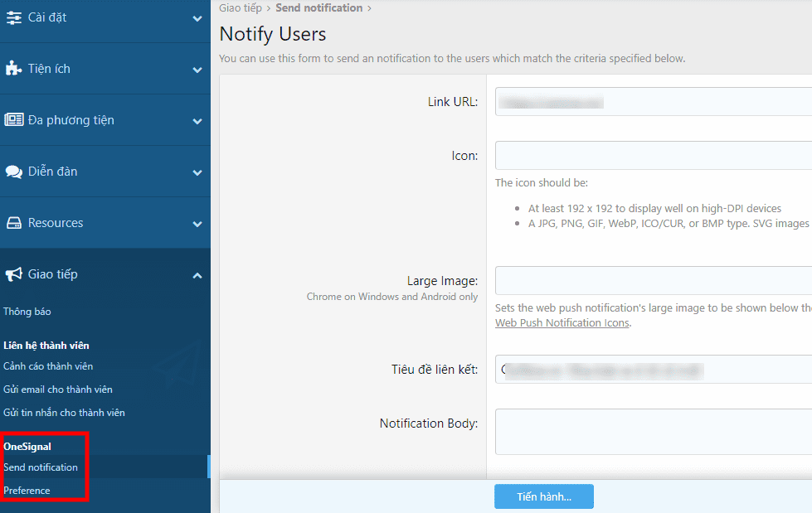Image resolution: width=812 pixels, height=513 pixels.
Task: Expand the Resources section chevron
Action: (x=197, y=224)
